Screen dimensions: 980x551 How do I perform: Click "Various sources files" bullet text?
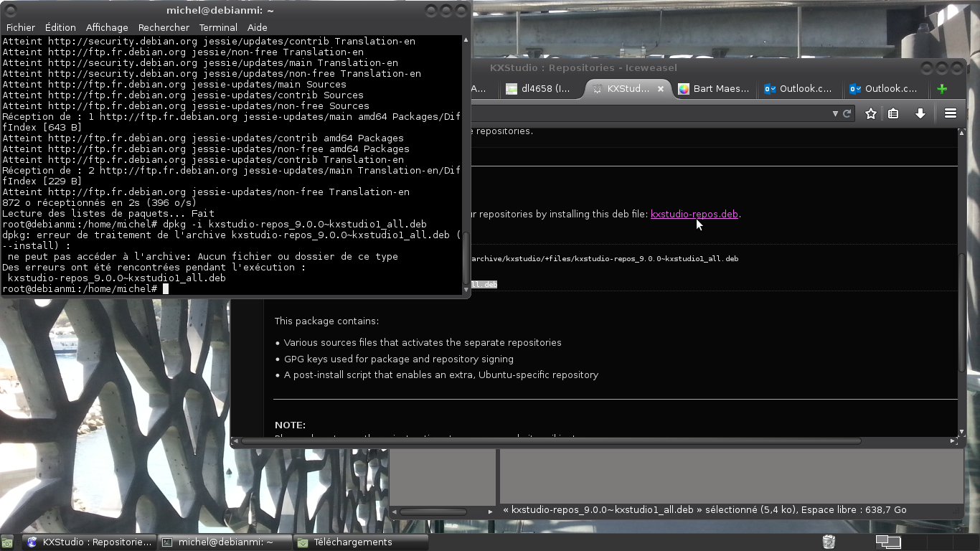click(423, 342)
